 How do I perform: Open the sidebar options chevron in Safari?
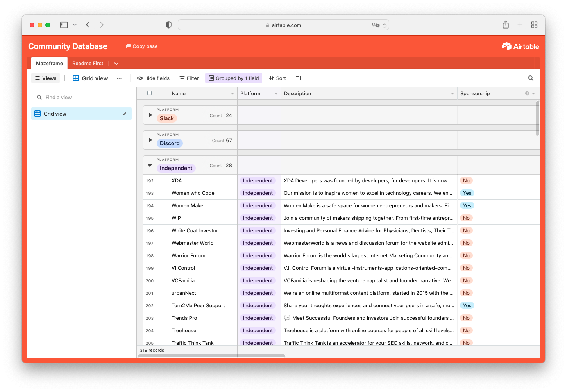point(75,25)
